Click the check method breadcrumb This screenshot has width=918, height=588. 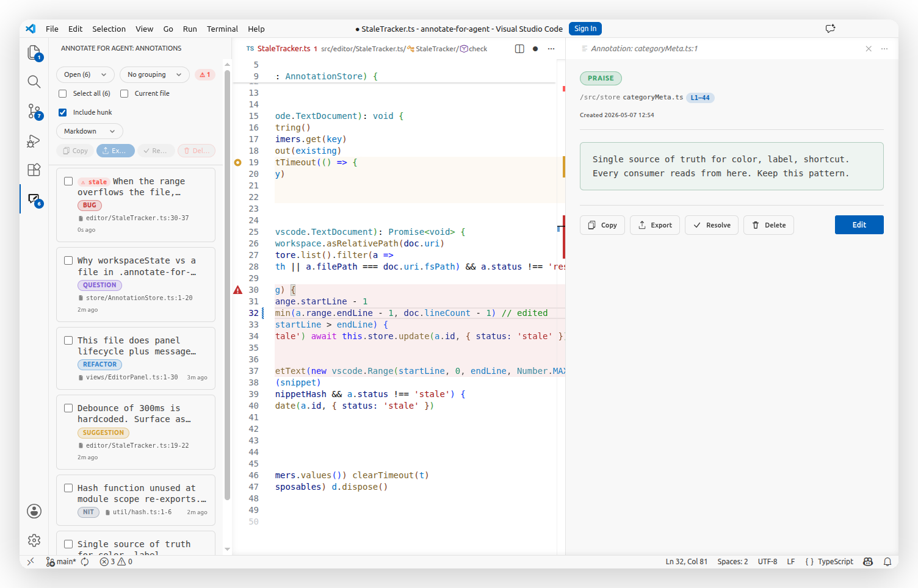tap(474, 49)
